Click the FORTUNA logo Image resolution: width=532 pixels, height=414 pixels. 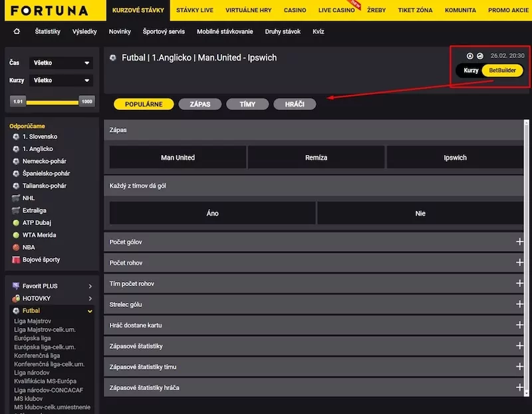coord(49,11)
